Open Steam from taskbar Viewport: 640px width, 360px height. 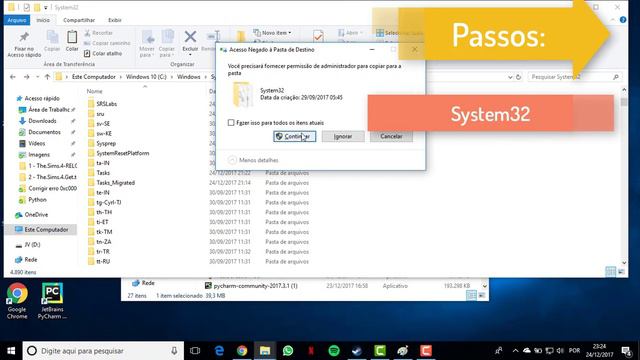(x=357, y=351)
